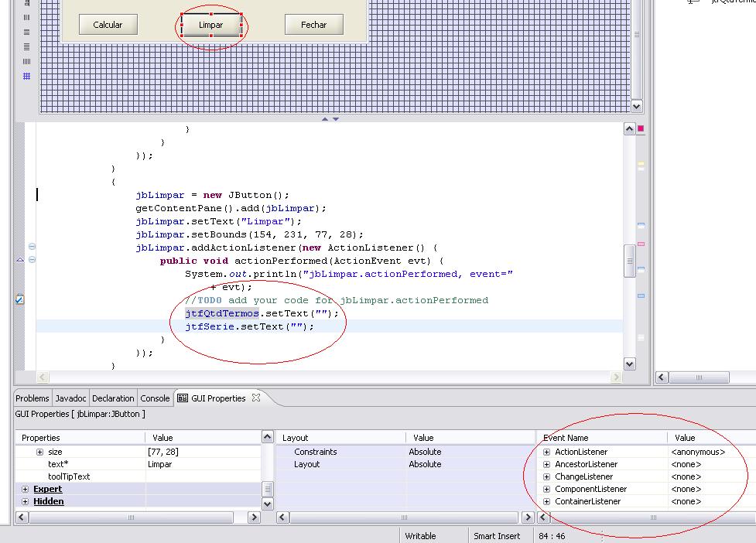
Task: Expand the Expert properties section
Action: pyautogui.click(x=26, y=488)
